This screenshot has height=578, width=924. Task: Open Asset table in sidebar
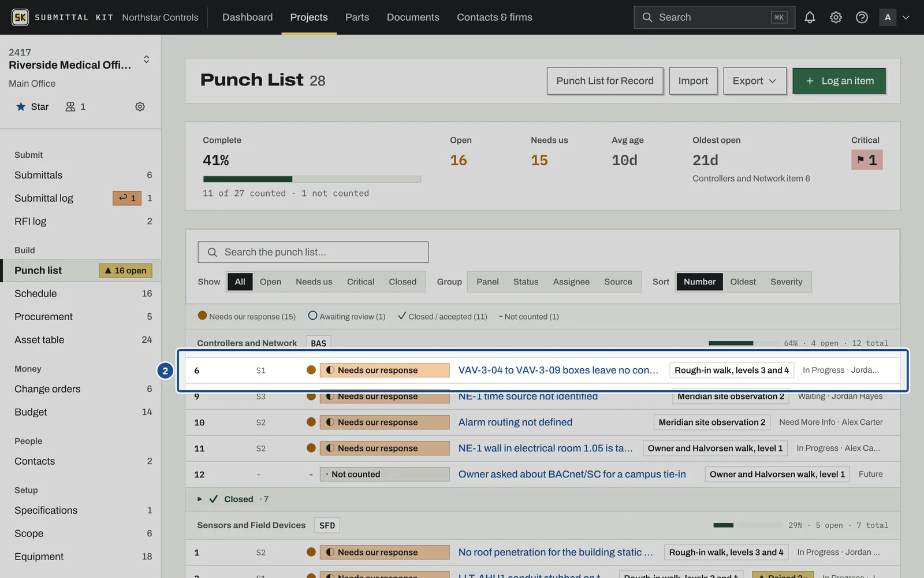point(81,340)
